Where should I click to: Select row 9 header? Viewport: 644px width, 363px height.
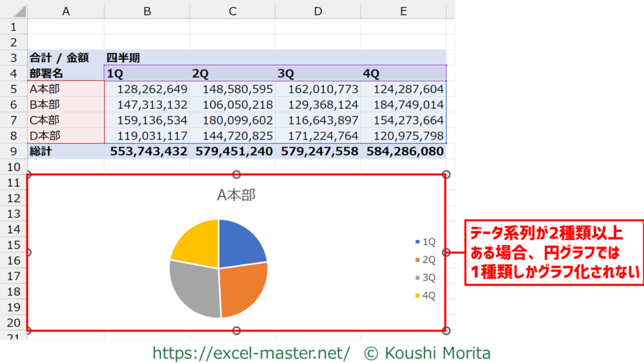[x=13, y=152]
